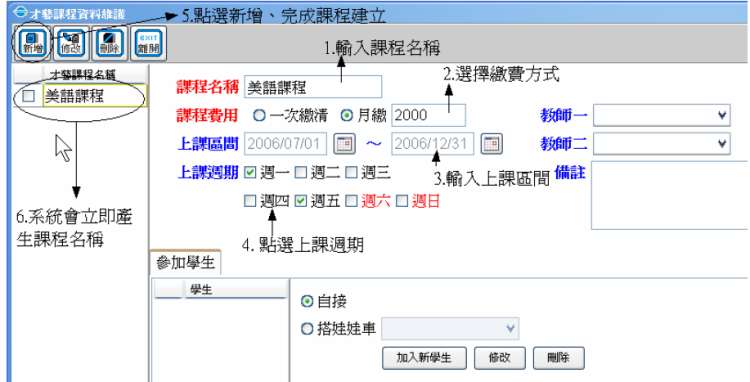Tick the checkbox beside 美語課程 in list

(29, 96)
